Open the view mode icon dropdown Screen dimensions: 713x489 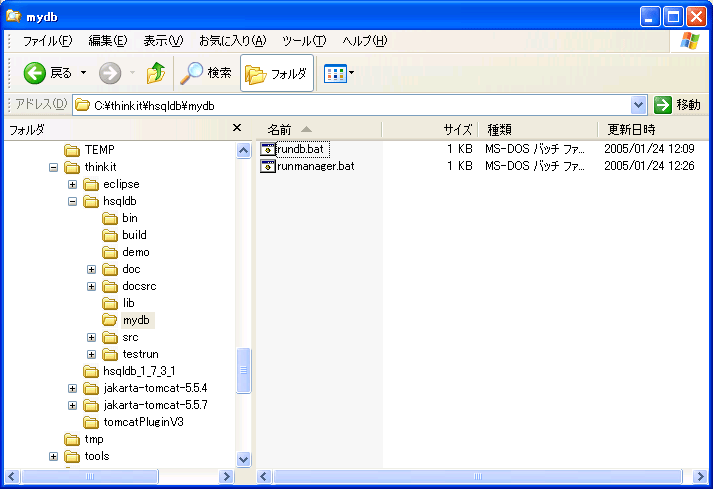(x=339, y=73)
